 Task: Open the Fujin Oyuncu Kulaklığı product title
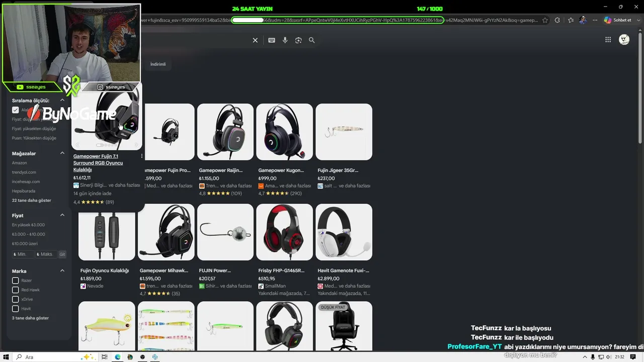[105, 270]
